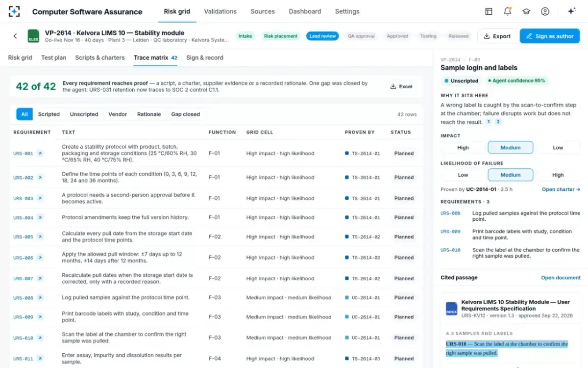
Task: Open URS-001 external link arrow icon
Action: point(40,154)
